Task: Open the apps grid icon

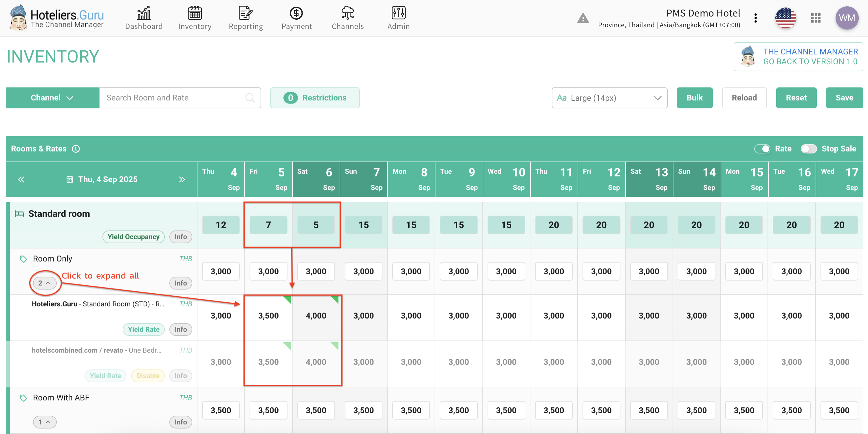Action: pos(815,18)
